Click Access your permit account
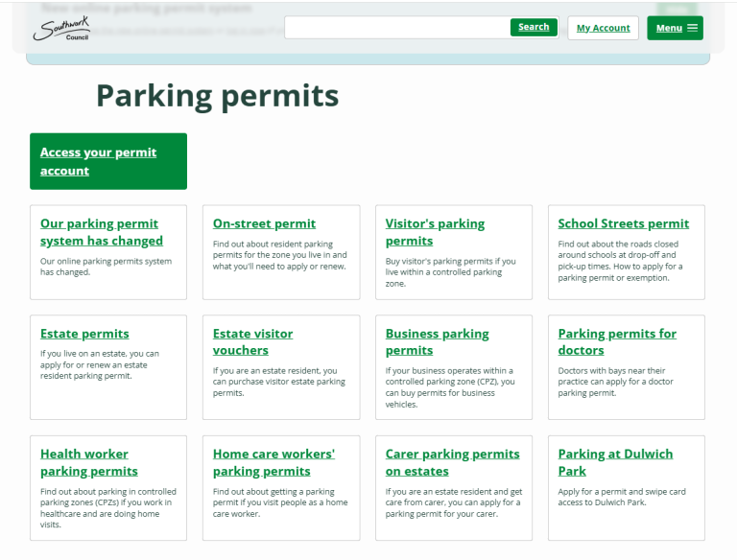The width and height of the screenshot is (737, 560). 98,161
